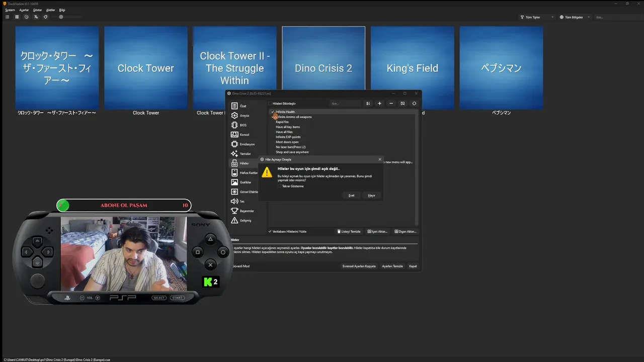Click the minus icon to remove cheat

point(391,104)
